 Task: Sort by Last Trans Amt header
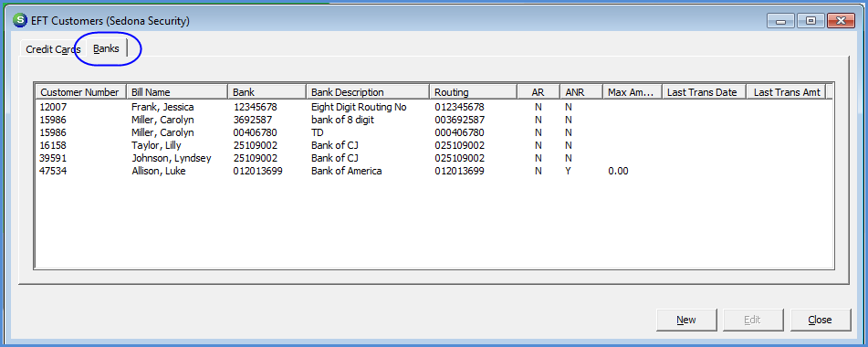click(786, 92)
